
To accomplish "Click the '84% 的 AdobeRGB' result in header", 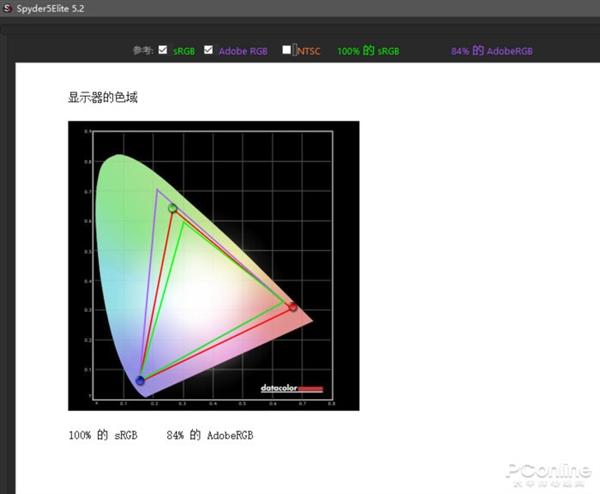I will coord(492,51).
